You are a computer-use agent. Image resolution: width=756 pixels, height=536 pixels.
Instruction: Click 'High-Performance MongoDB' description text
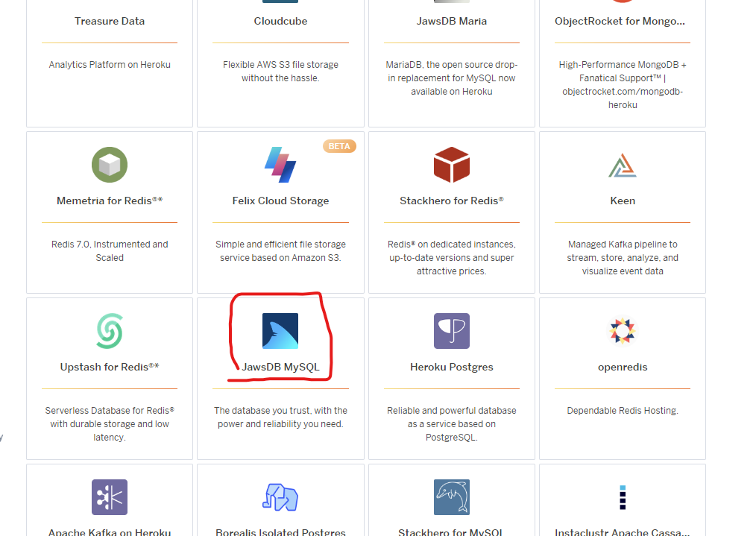pos(623,85)
